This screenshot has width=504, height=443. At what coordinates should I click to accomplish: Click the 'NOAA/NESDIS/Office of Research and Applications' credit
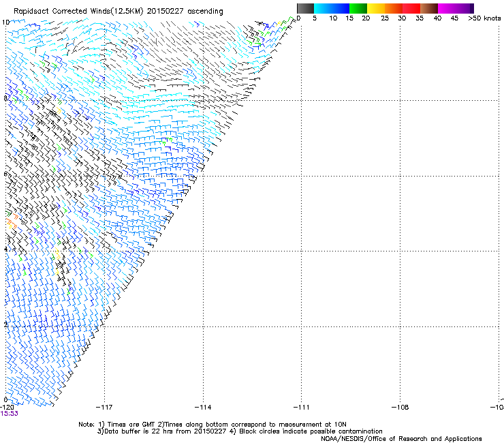[401, 439]
